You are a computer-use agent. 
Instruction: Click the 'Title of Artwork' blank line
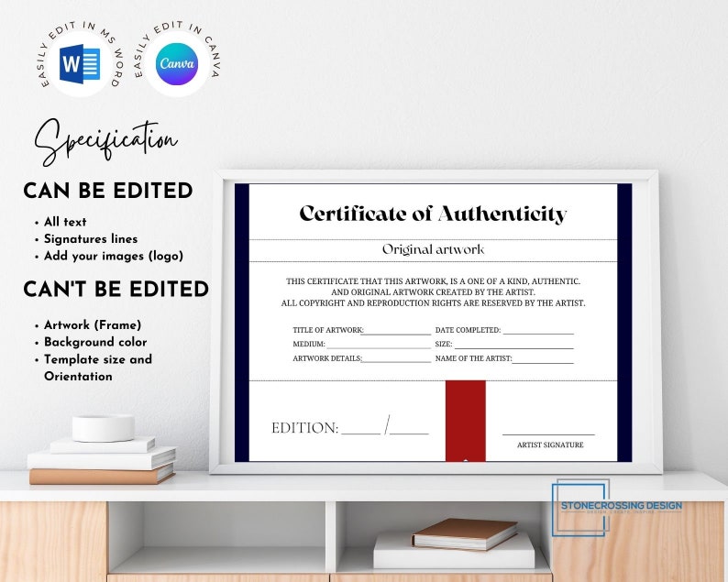(x=397, y=334)
